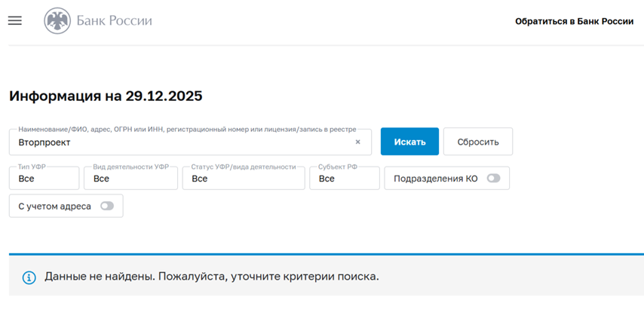Expand the 'Статус УФР/вида деятельности' dropdown
Image resolution: width=644 pixels, height=312 pixels.
pos(243,179)
